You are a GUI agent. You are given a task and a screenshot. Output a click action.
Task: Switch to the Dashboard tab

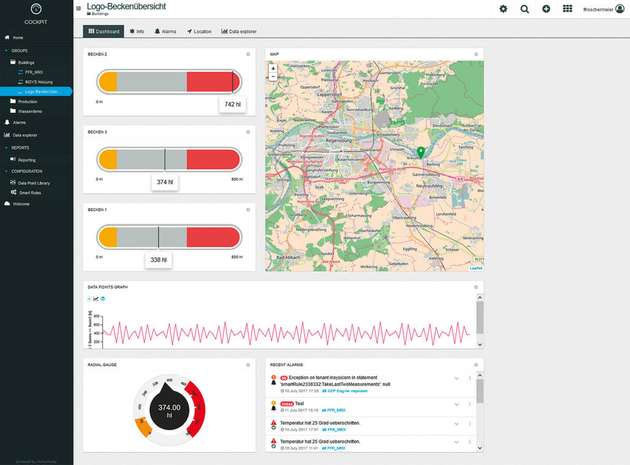point(104,31)
